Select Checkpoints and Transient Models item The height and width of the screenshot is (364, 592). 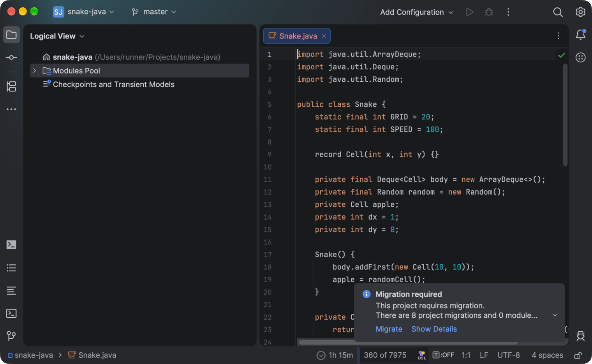pyautogui.click(x=113, y=84)
